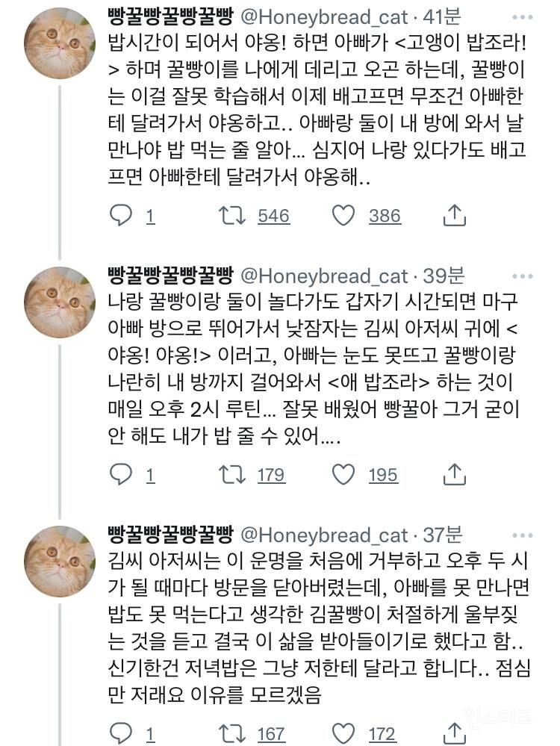560x746 pixels.
Task: Open the cat avatar on the third tweet
Action: point(60,562)
